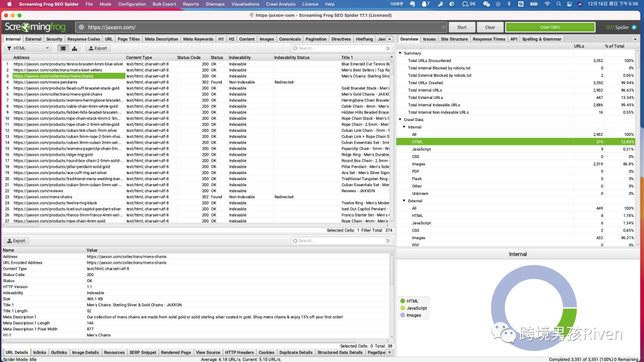Select the Internal Images row in Crawl Data
The width and height of the screenshot is (644, 362).
tap(516, 164)
